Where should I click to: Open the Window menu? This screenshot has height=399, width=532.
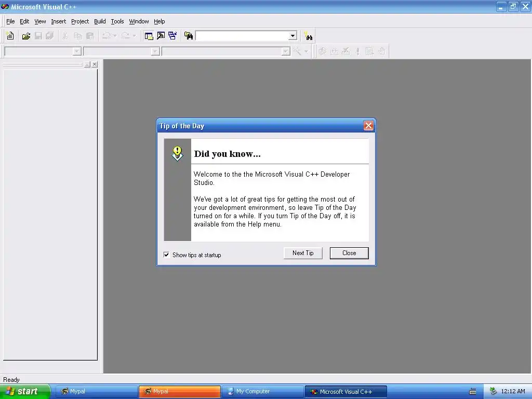click(139, 21)
